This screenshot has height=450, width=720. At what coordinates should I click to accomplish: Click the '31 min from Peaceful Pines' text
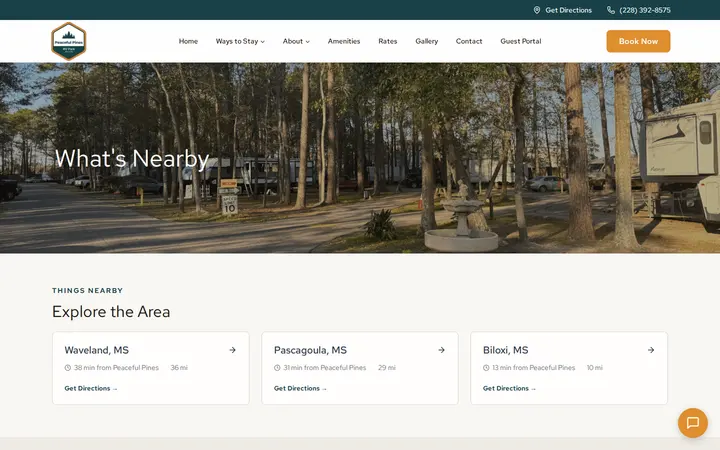coord(325,368)
